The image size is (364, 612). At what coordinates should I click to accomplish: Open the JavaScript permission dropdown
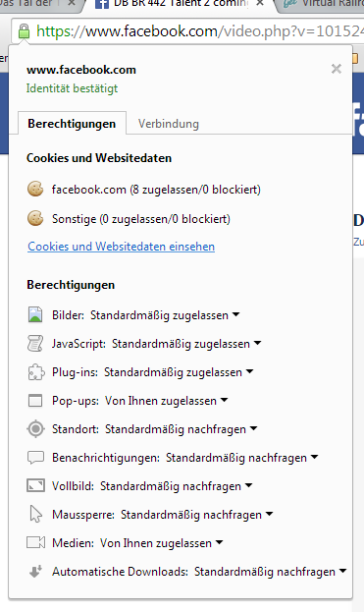tap(186, 344)
